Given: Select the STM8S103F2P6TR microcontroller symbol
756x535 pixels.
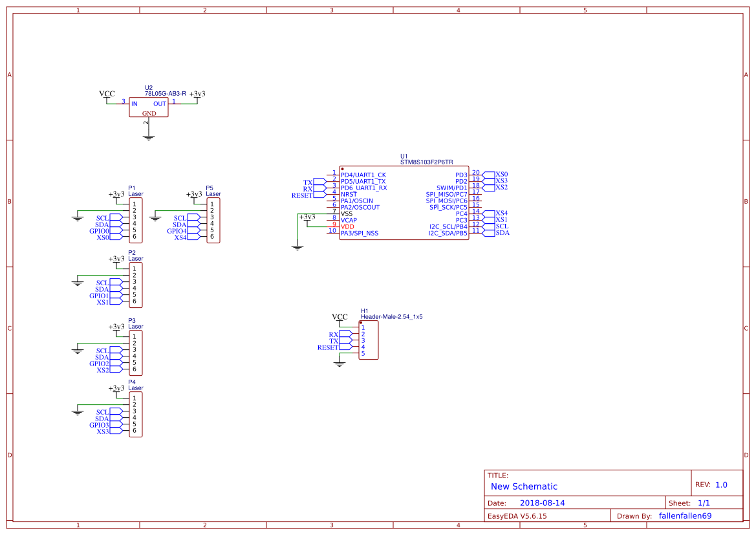Looking at the screenshot, I should (x=404, y=204).
